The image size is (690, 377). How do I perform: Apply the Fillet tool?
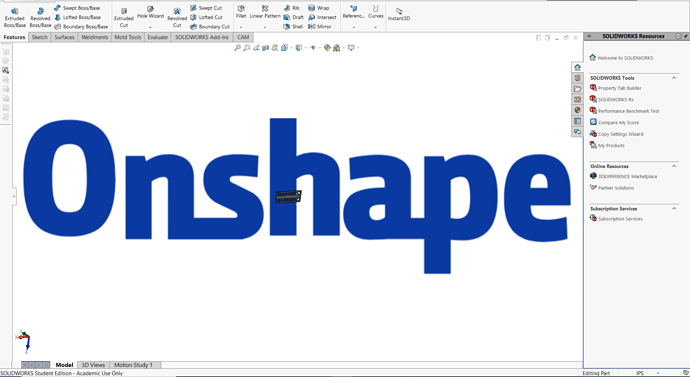pyautogui.click(x=241, y=12)
